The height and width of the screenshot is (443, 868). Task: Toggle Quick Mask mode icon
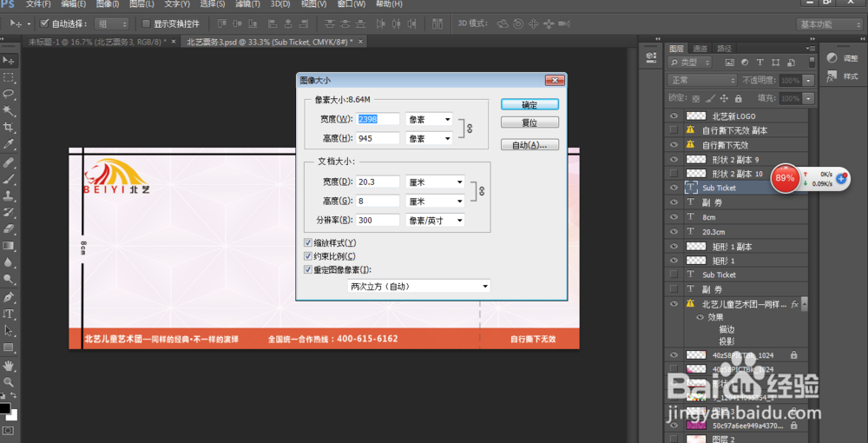9,430
